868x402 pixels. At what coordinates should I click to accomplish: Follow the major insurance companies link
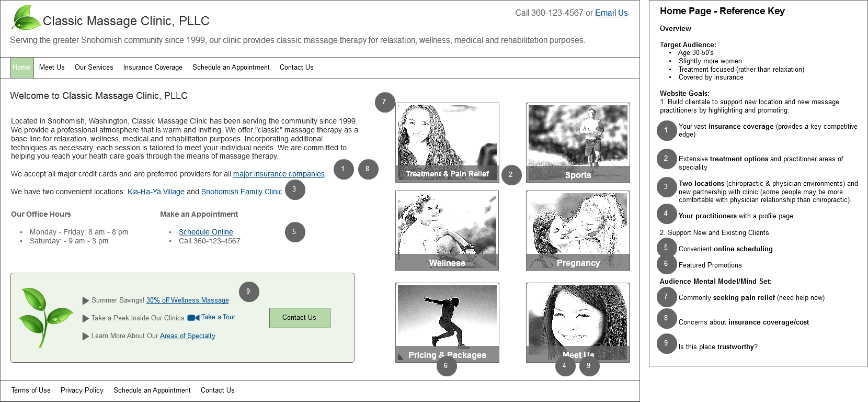pyautogui.click(x=279, y=174)
